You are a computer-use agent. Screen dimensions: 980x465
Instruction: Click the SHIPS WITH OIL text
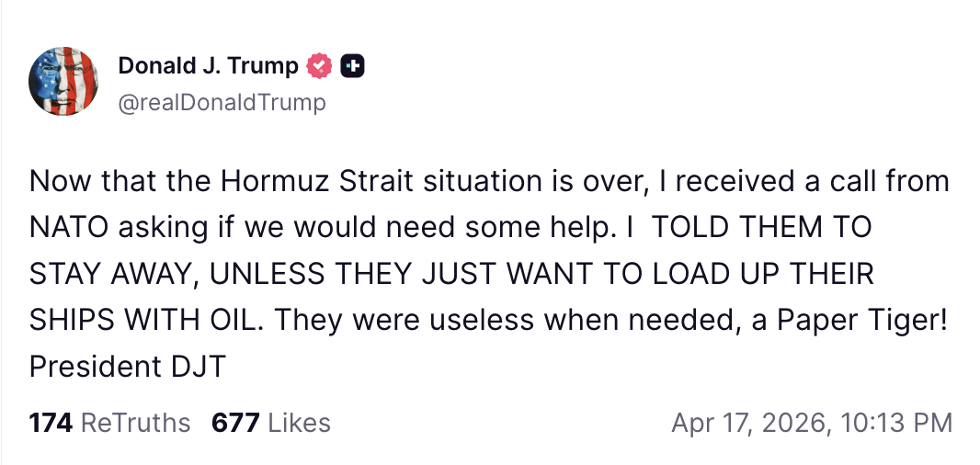146,319
